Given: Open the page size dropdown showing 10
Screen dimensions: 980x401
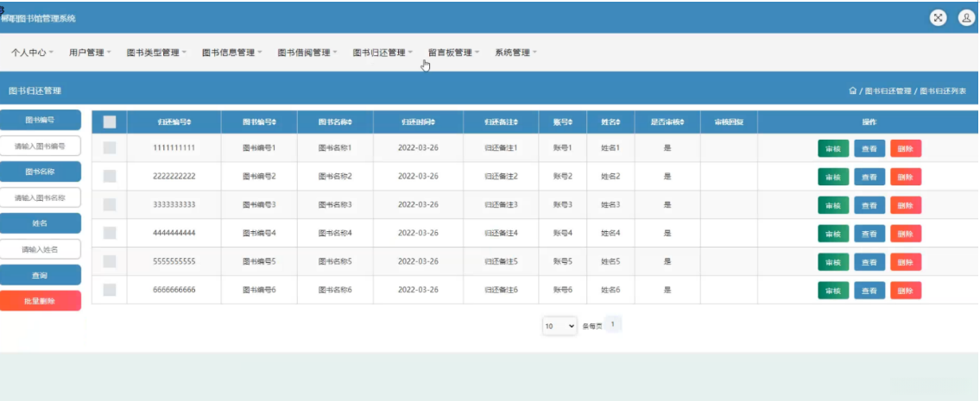Looking at the screenshot, I should [x=560, y=326].
